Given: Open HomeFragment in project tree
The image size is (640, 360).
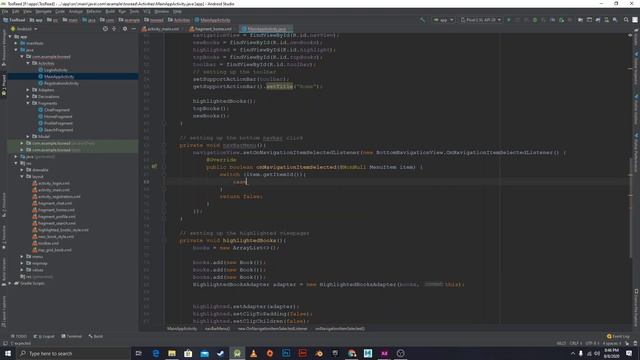Looking at the screenshot, I should (58, 116).
